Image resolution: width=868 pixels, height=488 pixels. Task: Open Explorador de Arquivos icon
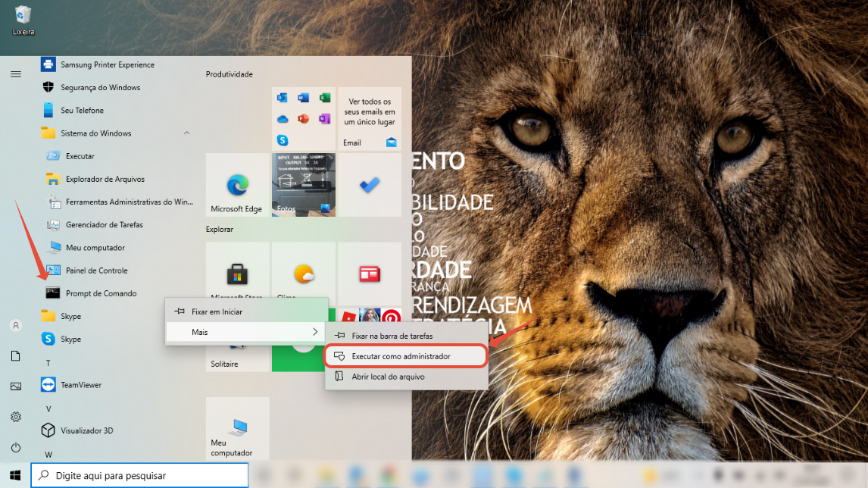(53, 179)
